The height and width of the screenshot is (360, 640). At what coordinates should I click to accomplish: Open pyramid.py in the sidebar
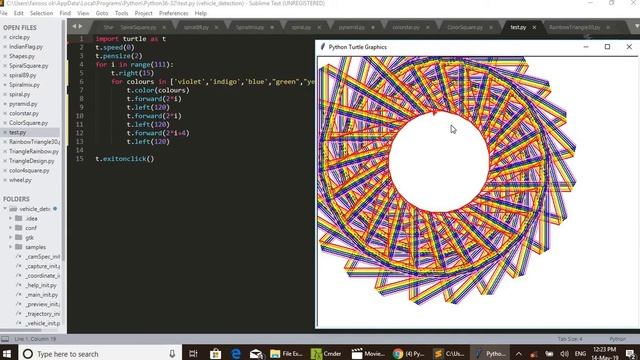click(23, 104)
